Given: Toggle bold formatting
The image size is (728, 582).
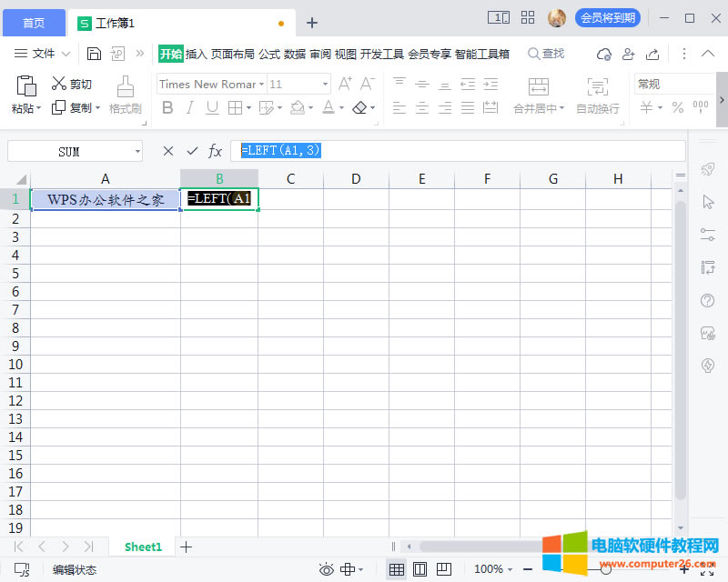Looking at the screenshot, I should 167,107.
